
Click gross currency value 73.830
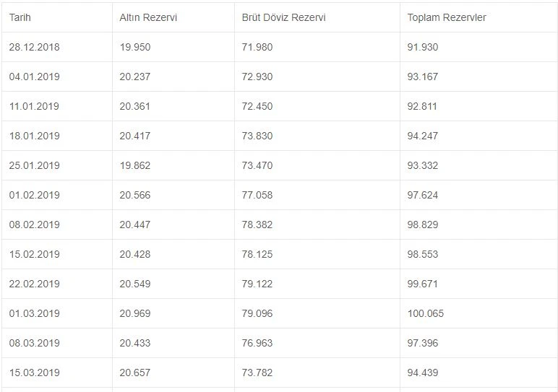point(257,136)
